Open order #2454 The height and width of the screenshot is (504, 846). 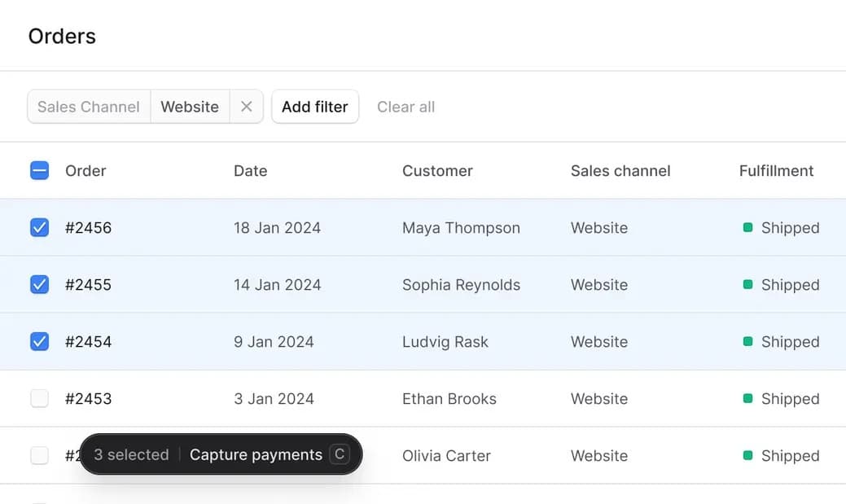pos(89,342)
